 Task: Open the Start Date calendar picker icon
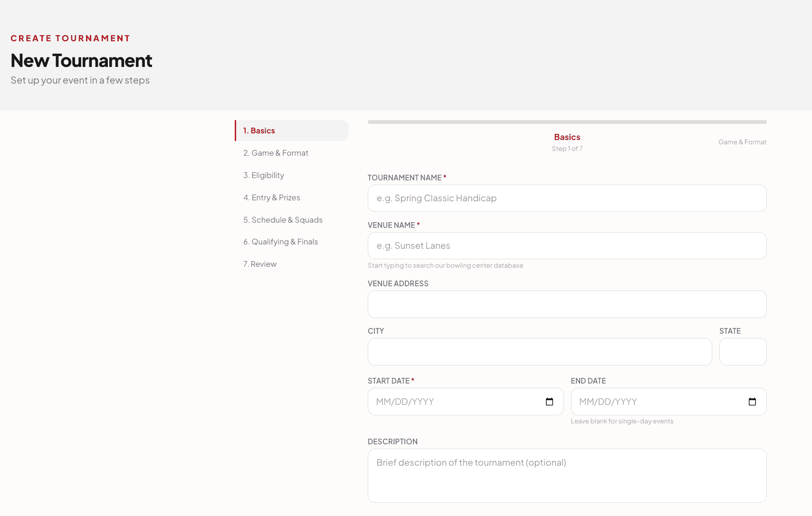550,402
